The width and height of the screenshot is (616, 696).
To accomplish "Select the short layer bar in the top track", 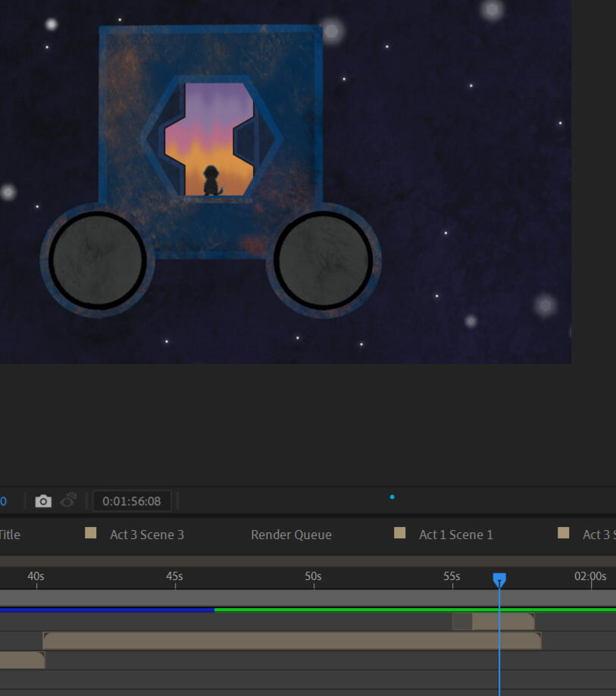I will coord(502,622).
